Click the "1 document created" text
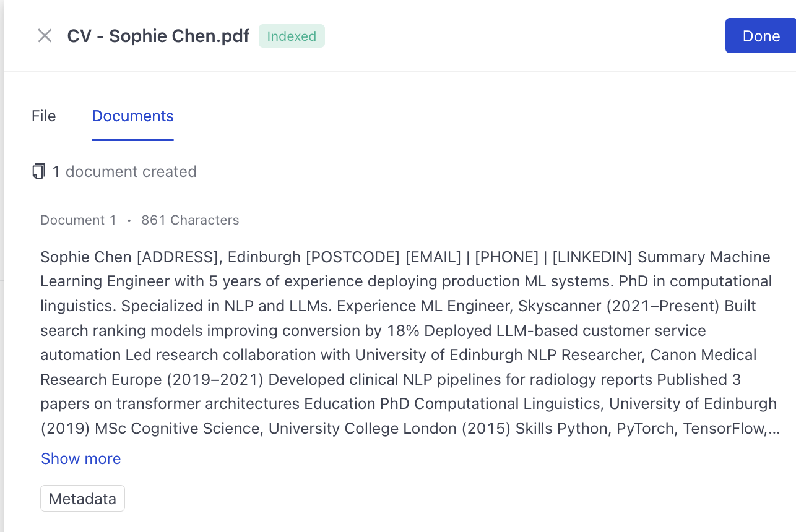The width and height of the screenshot is (796, 532). pos(124,171)
